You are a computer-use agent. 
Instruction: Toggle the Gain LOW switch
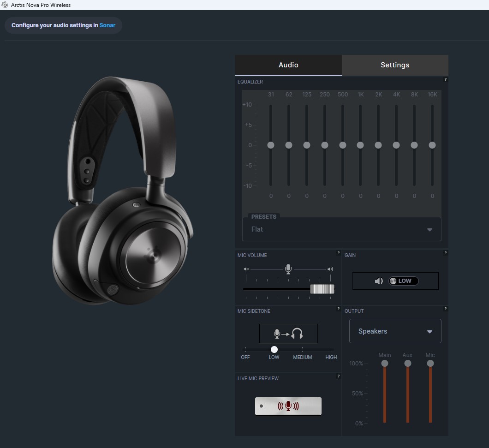[x=404, y=281]
